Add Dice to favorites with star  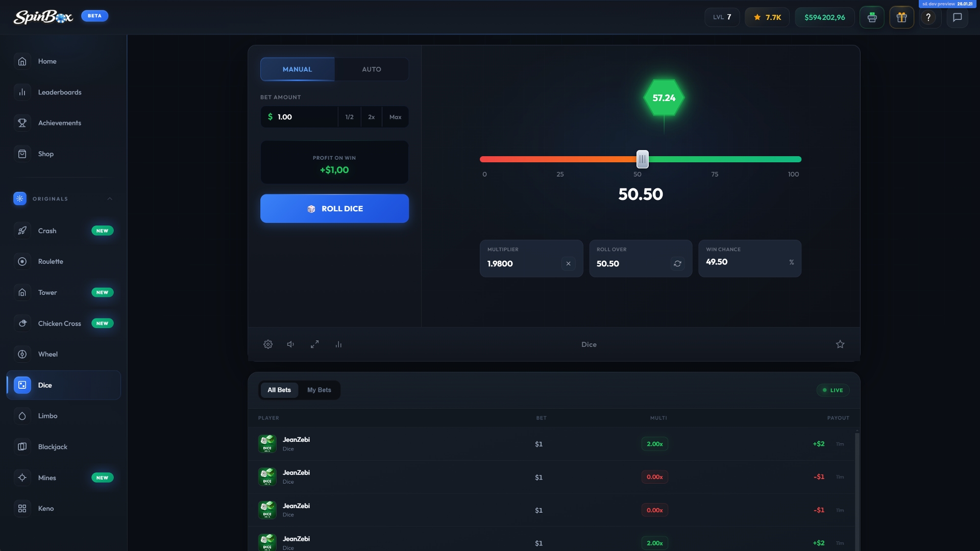point(840,344)
